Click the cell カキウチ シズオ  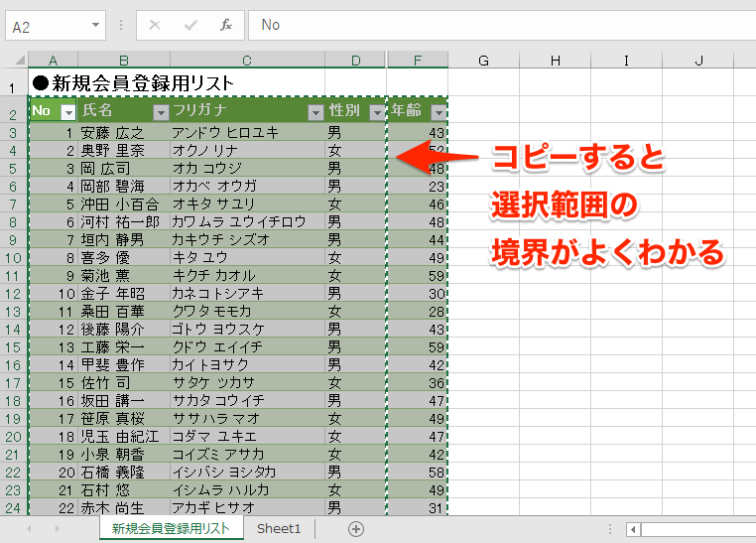click(247, 239)
